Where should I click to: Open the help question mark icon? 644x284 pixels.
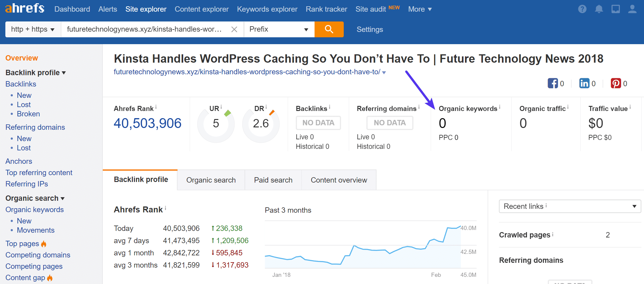(x=582, y=9)
